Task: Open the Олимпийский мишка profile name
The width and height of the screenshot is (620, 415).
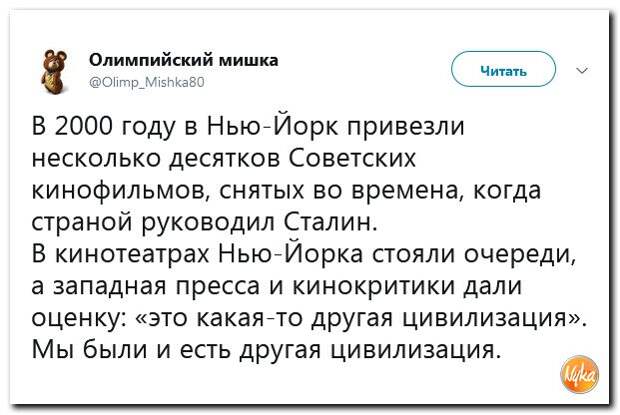Action: (x=183, y=60)
